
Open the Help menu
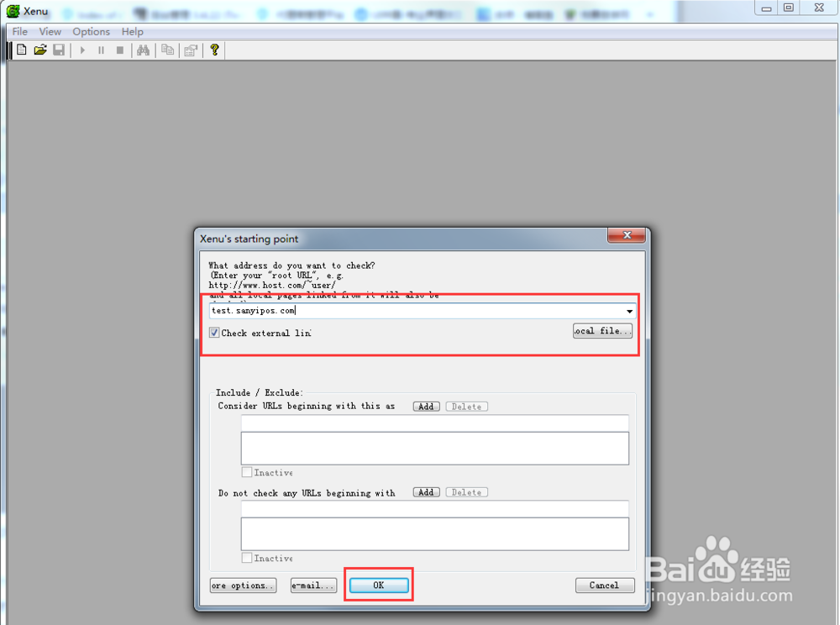[x=133, y=32]
